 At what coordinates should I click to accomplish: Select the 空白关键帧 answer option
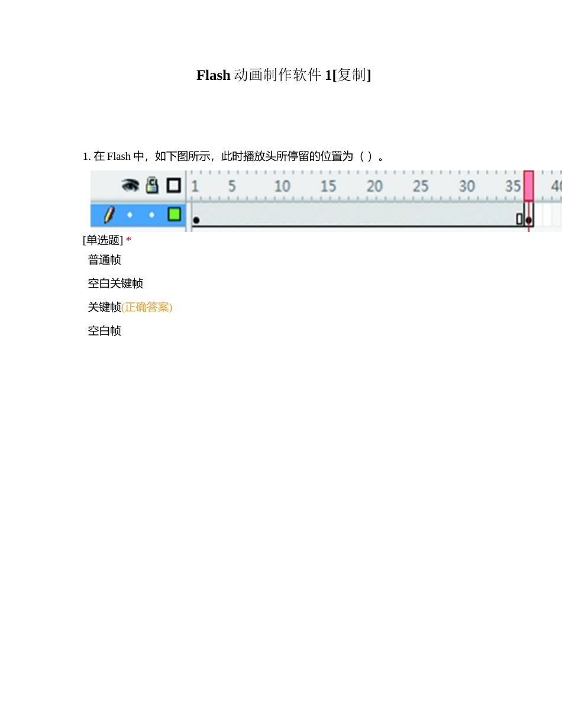tap(115, 283)
